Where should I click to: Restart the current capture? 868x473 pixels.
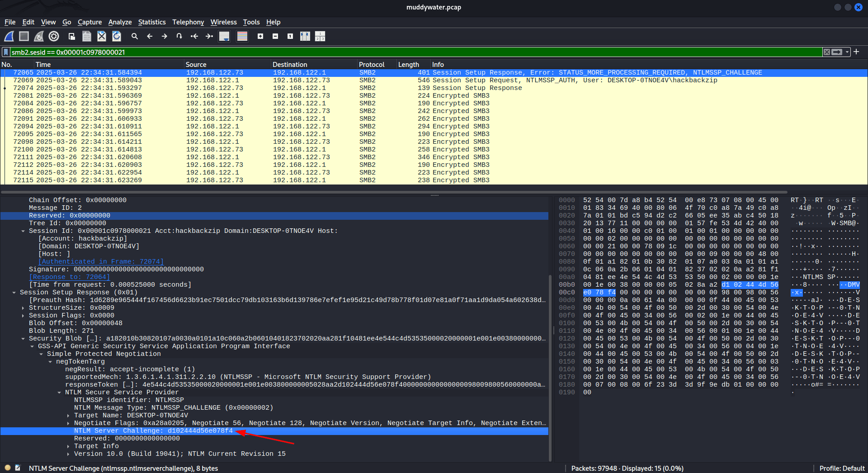39,36
